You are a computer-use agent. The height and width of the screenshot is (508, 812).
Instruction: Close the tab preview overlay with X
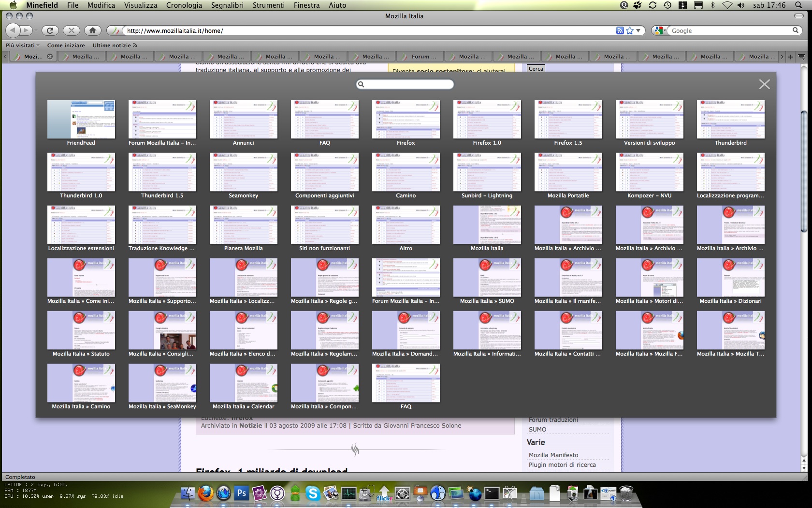(x=764, y=84)
